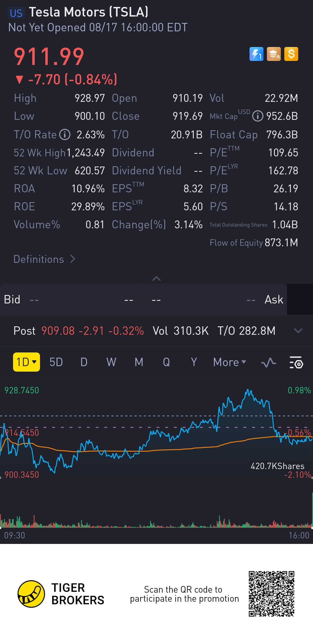Collapse the stock details panel chevron
Viewport: 313px width, 644px height.
pyautogui.click(x=156, y=278)
